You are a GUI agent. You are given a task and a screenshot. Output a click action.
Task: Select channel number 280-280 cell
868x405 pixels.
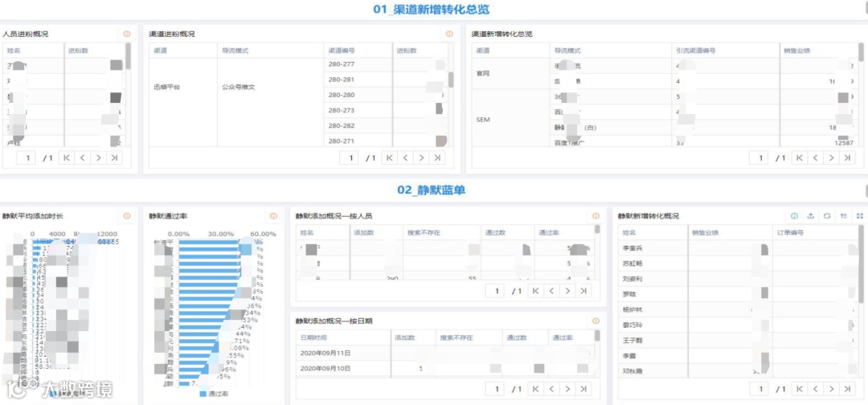click(x=358, y=95)
